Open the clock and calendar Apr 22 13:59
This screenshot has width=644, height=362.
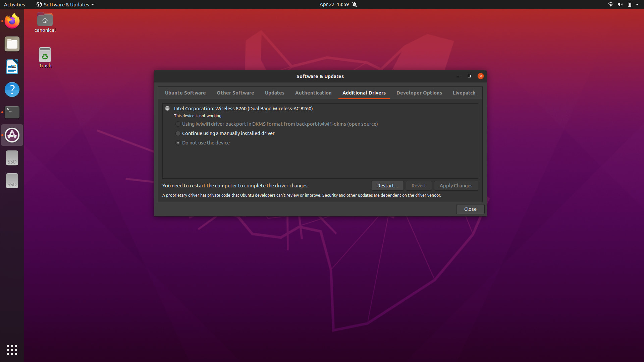[334, 4]
